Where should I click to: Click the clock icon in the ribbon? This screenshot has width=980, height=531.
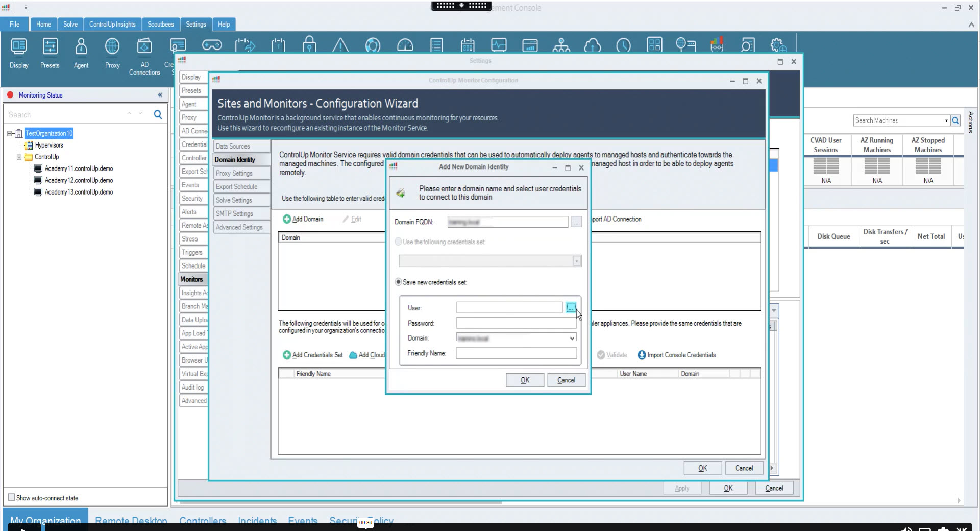click(x=623, y=45)
